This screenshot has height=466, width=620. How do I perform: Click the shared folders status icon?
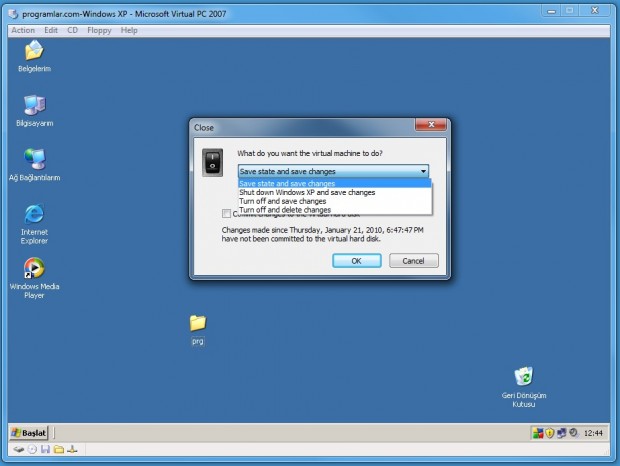pyautogui.click(x=59, y=449)
